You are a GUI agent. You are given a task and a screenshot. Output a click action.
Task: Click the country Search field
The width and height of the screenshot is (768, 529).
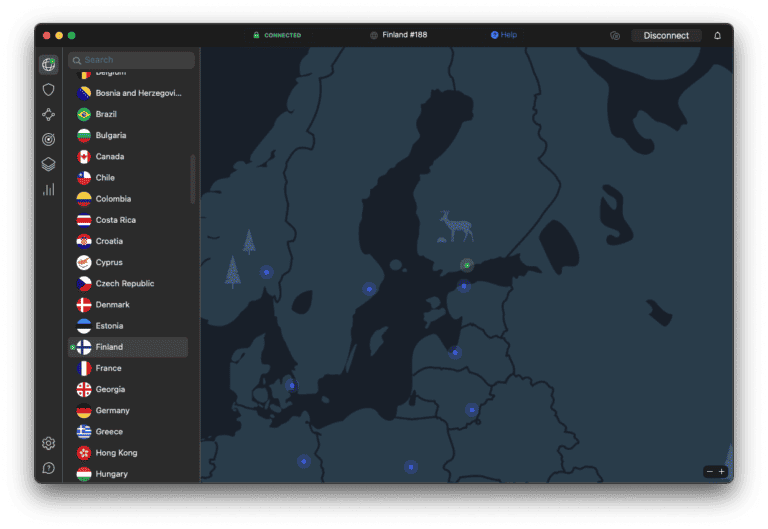132,60
